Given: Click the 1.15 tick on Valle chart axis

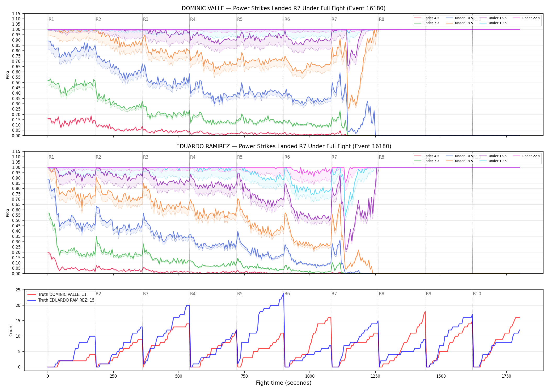Looking at the screenshot, I should pos(16,14).
